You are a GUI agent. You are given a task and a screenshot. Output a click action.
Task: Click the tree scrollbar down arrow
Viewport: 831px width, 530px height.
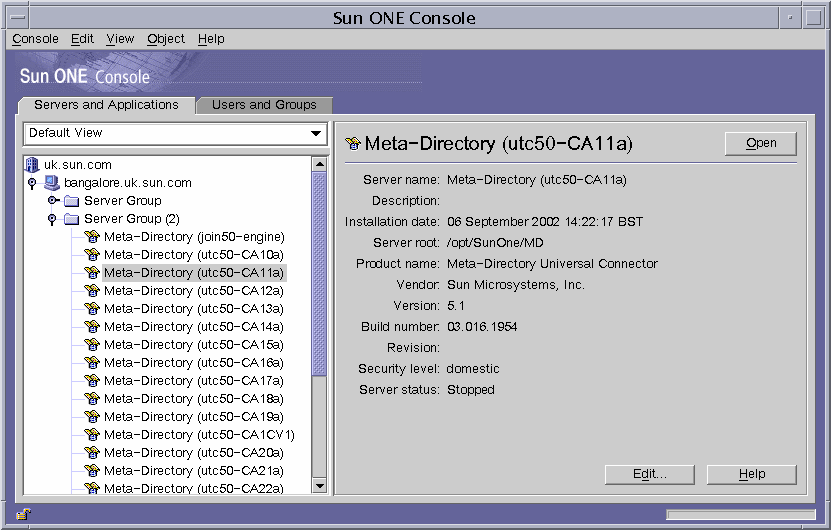tap(320, 485)
